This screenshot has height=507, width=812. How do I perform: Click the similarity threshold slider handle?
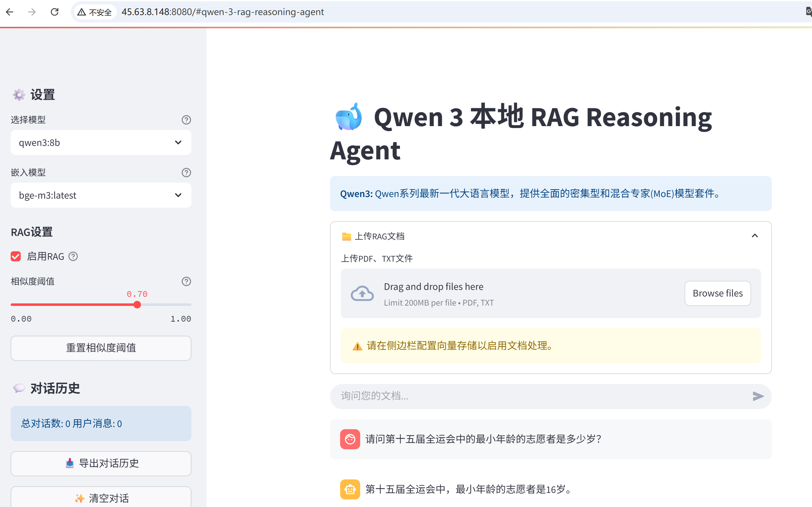click(x=137, y=304)
